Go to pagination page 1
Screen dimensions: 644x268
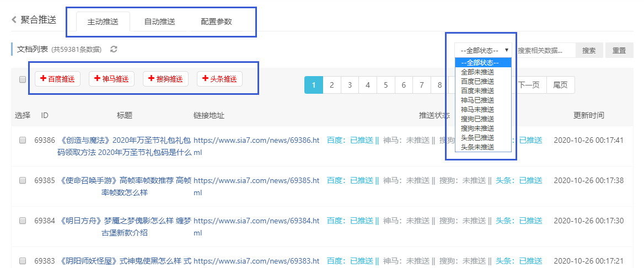click(314, 85)
